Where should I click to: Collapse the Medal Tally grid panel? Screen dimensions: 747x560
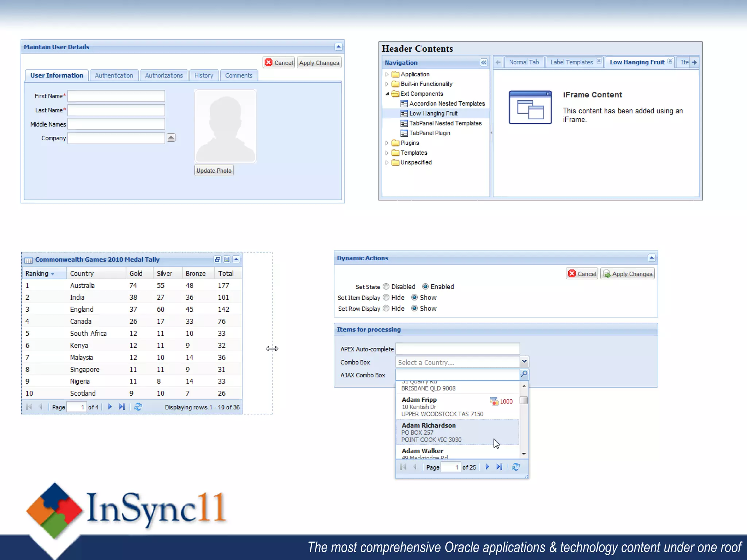coord(236,259)
